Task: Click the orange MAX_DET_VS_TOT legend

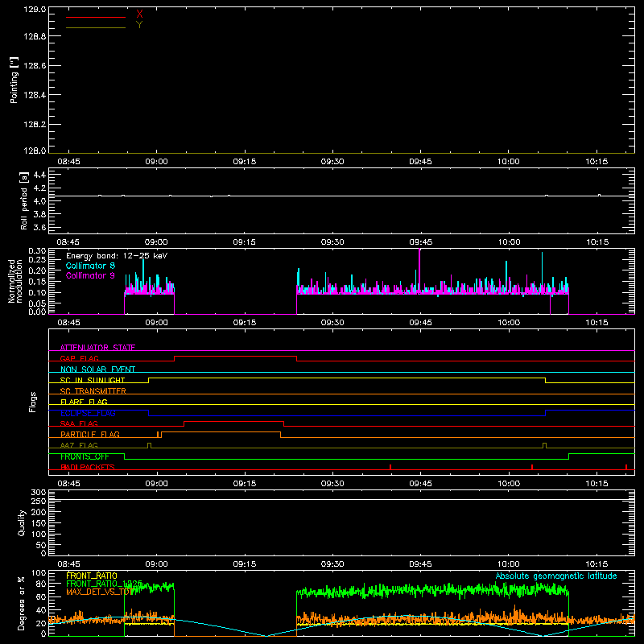Action: [99, 592]
